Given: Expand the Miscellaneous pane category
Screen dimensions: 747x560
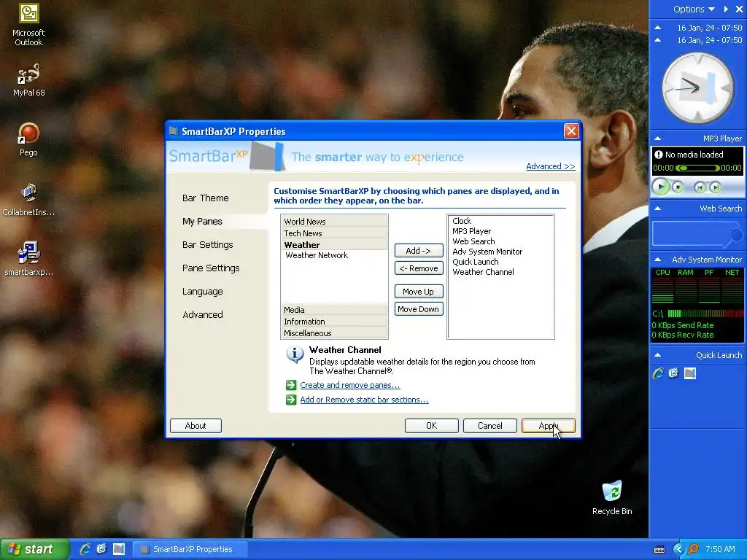Looking at the screenshot, I should pos(334,333).
